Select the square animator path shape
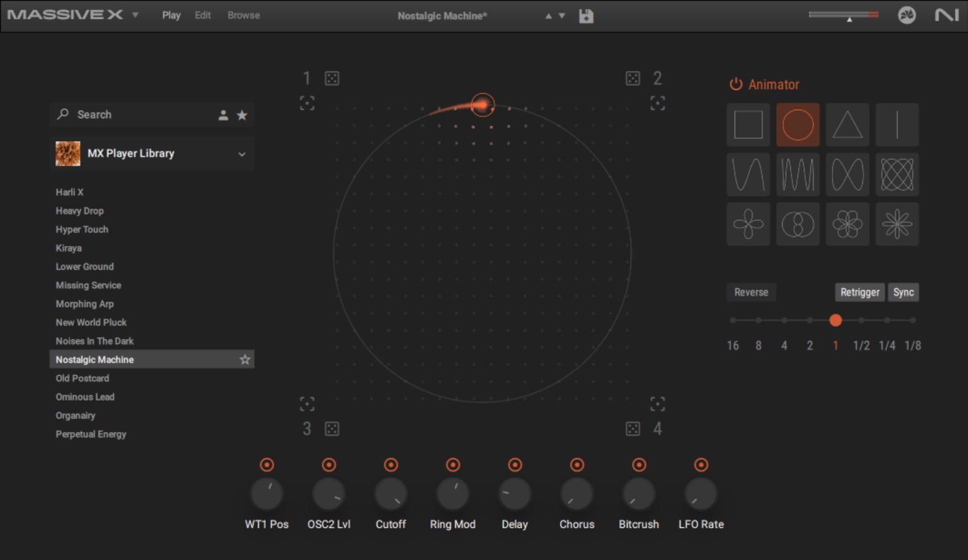Image resolution: width=968 pixels, height=560 pixels. point(748,125)
